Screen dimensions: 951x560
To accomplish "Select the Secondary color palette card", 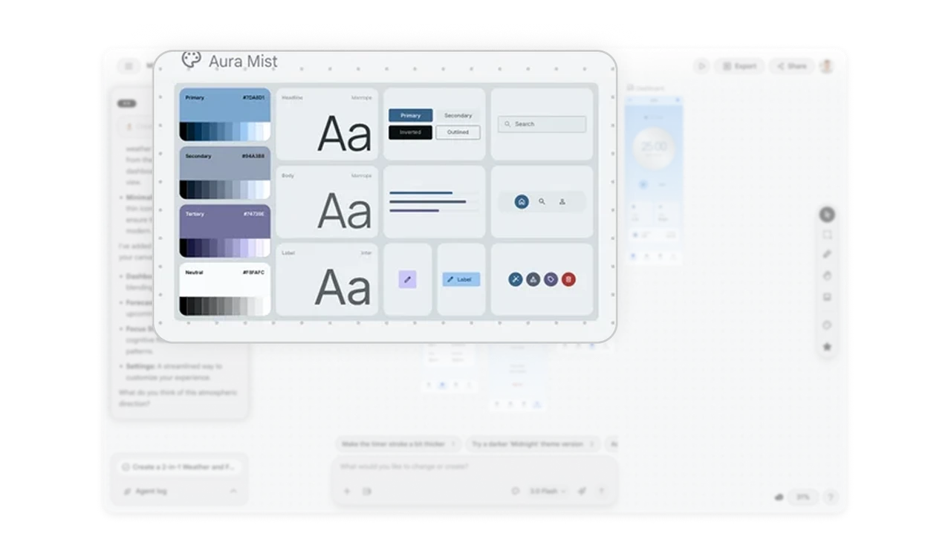I will tap(224, 173).
